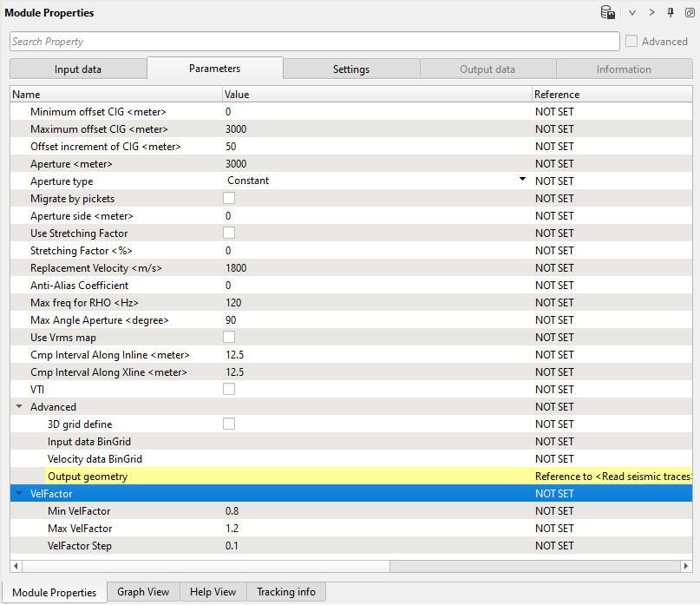The width and height of the screenshot is (700, 605).
Task: Open the Help View tab
Action: coord(213,592)
